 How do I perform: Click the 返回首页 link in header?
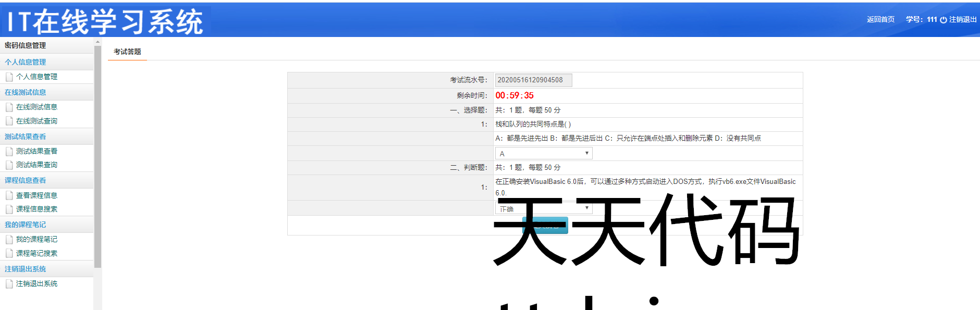[880, 19]
